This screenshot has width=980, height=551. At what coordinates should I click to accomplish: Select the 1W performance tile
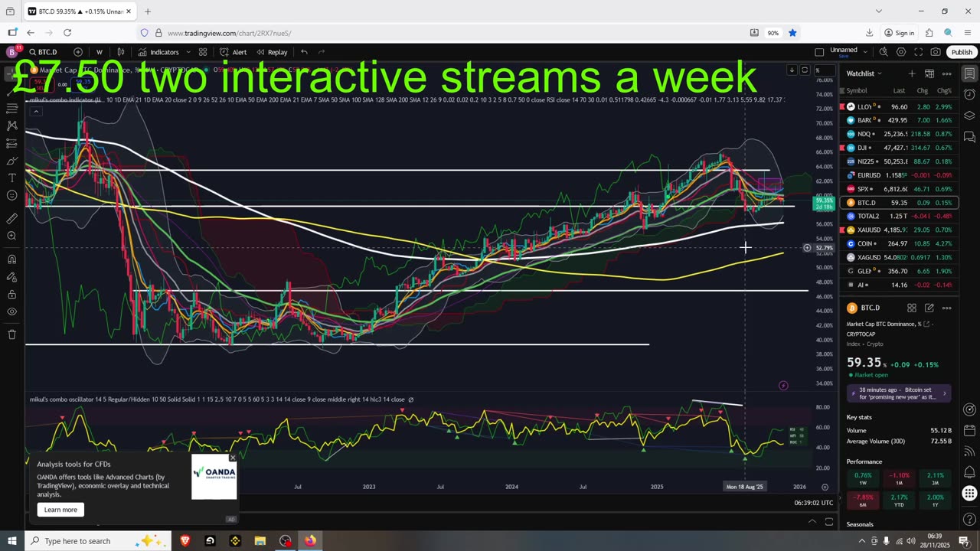[863, 479]
